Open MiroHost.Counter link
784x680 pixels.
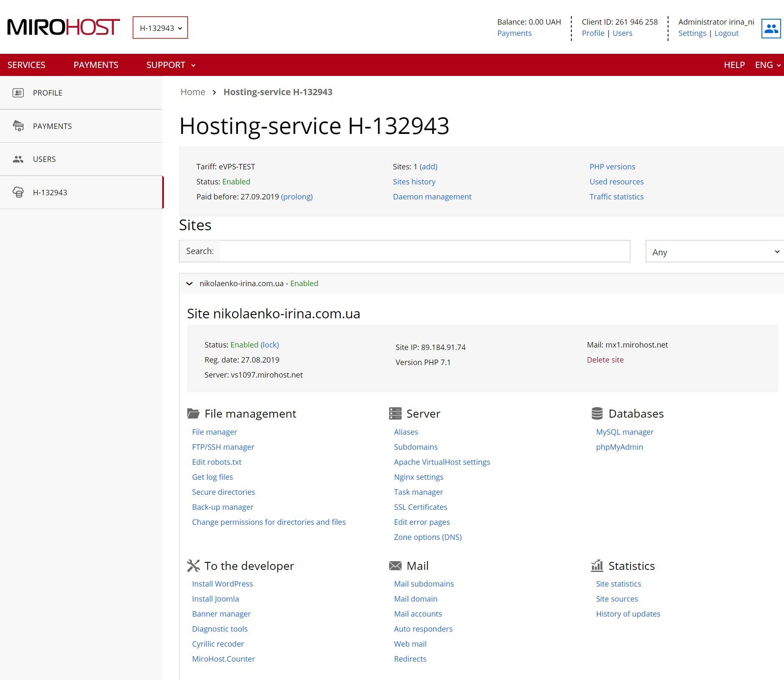[x=224, y=659]
